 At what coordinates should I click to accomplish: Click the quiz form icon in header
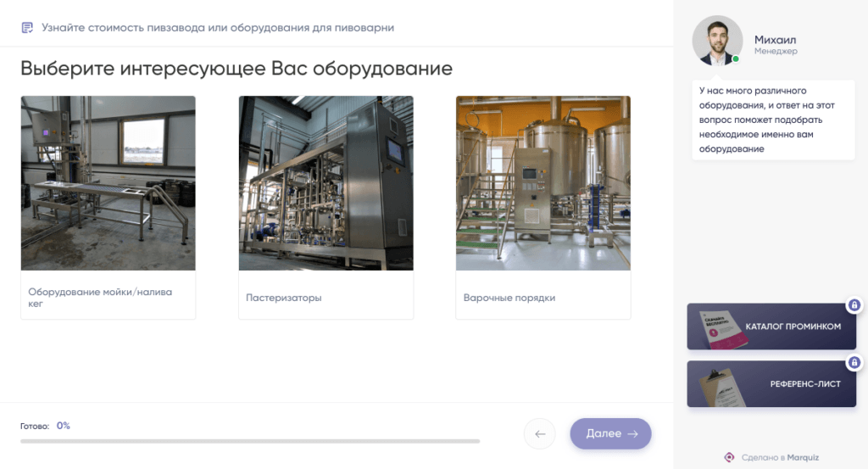click(x=27, y=28)
